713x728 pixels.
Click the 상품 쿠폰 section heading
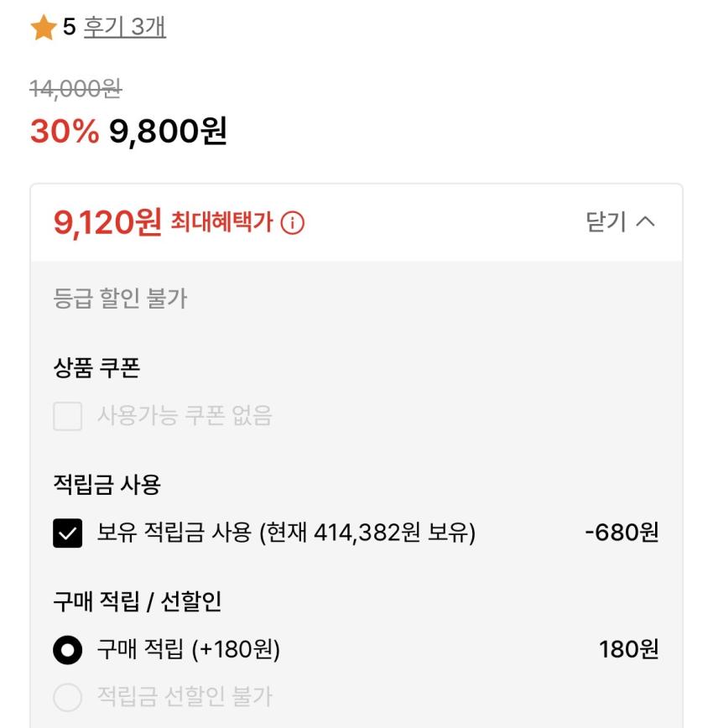tap(96, 367)
